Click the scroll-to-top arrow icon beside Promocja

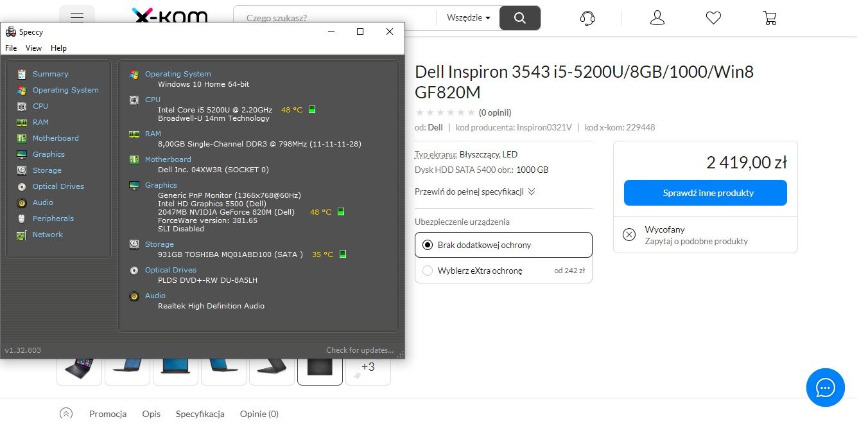point(66,414)
